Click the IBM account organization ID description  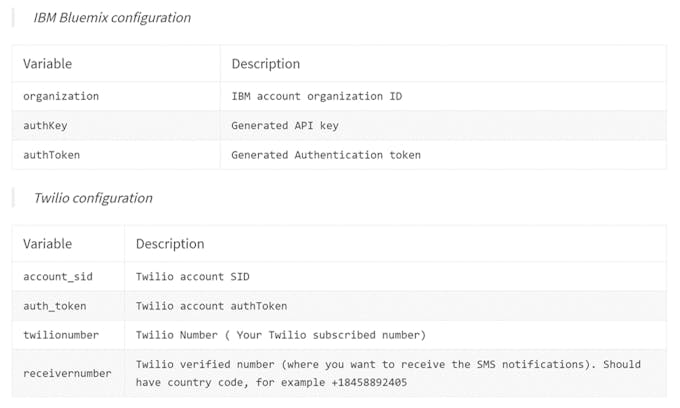(317, 96)
